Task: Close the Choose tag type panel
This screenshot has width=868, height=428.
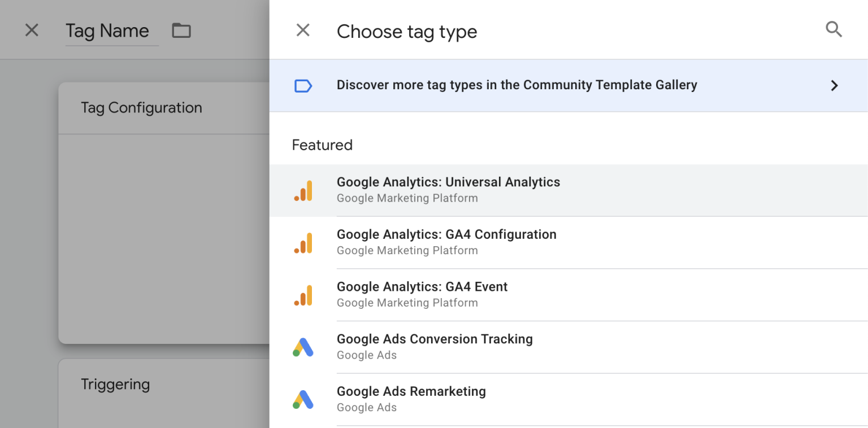Action: 303,30
